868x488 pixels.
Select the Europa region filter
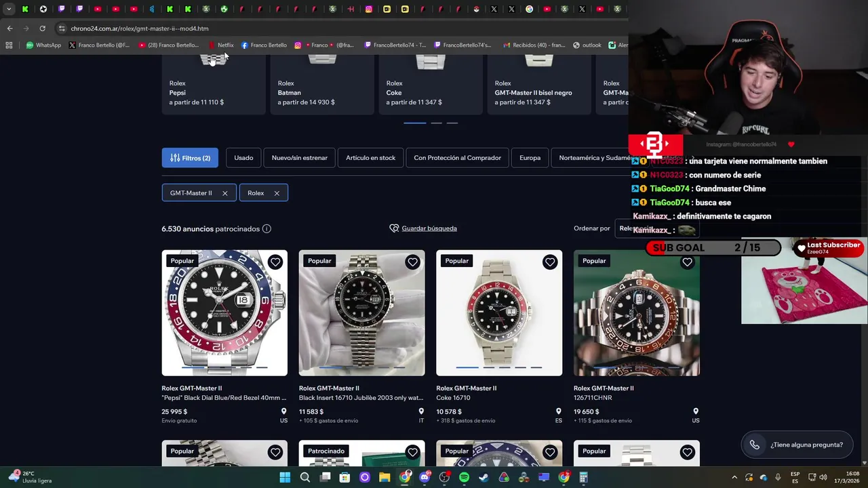tap(530, 158)
